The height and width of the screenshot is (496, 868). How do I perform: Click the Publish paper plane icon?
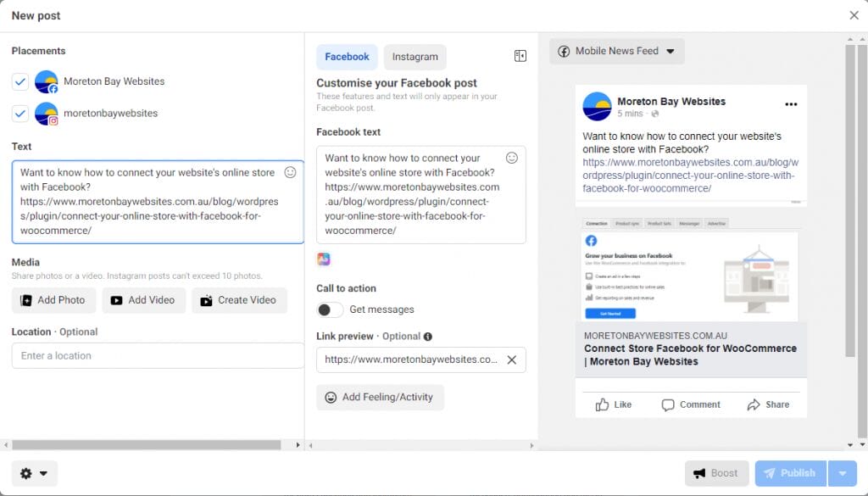coord(770,473)
